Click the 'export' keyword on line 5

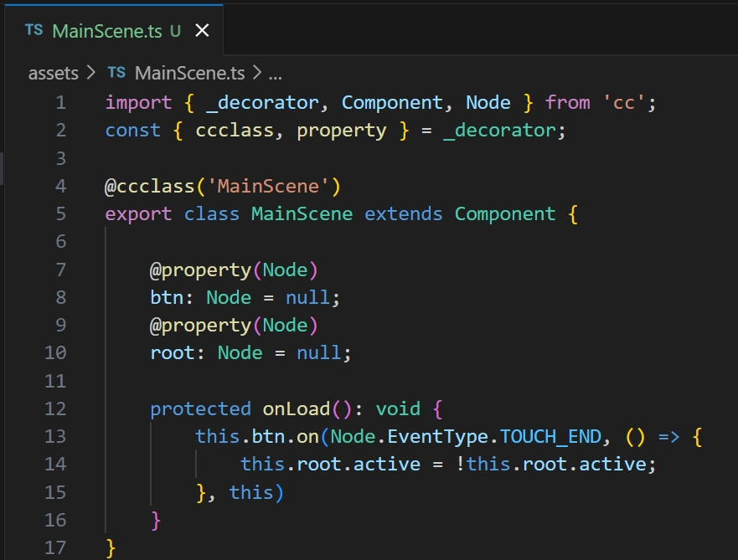pyautogui.click(x=138, y=214)
